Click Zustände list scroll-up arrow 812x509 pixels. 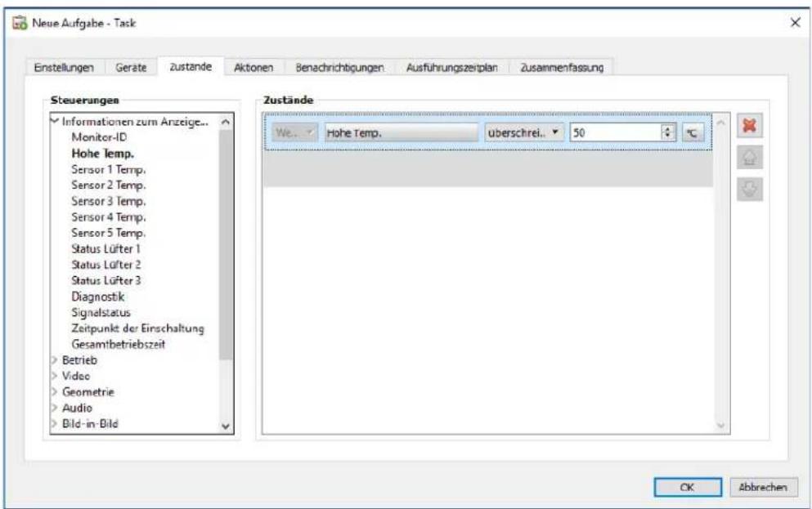721,123
